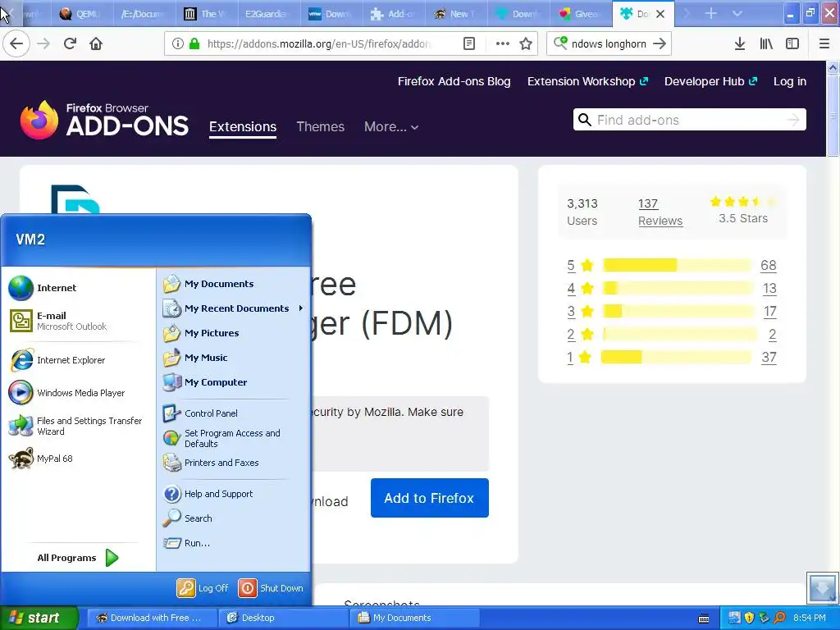840x630 pixels.
Task: Expand My Recent Documents submenu
Action: [x=233, y=308]
